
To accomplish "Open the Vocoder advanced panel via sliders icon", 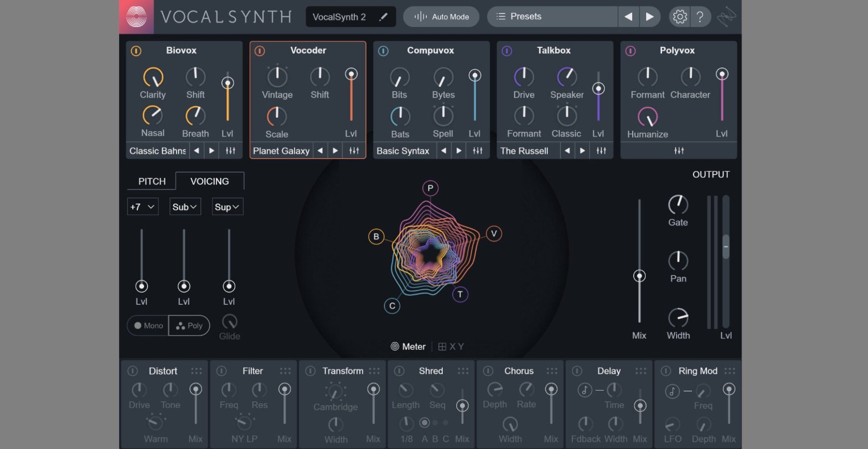I will pos(353,150).
